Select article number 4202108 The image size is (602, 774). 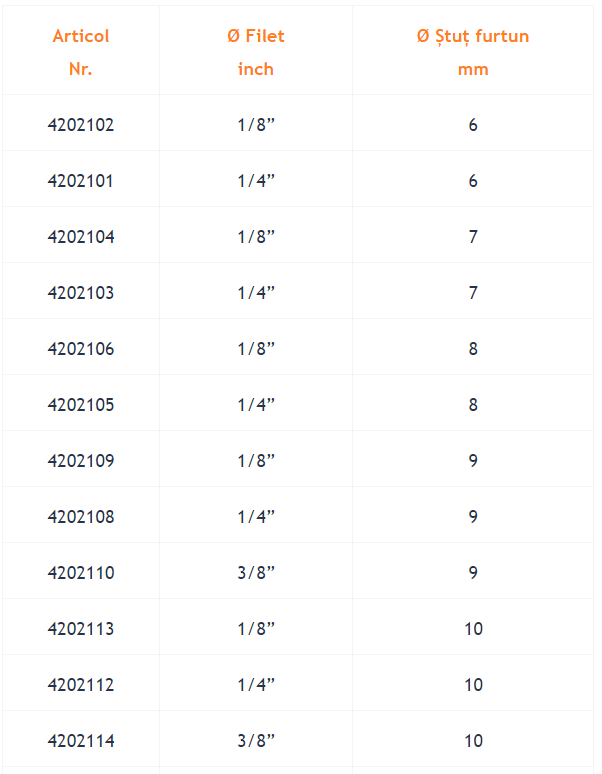tap(81, 517)
